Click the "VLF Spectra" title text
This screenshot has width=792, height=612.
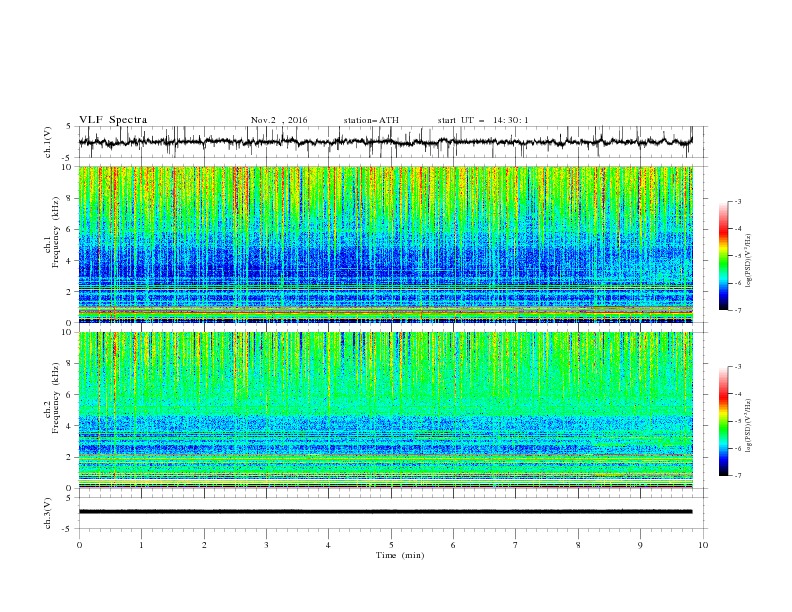[113, 120]
